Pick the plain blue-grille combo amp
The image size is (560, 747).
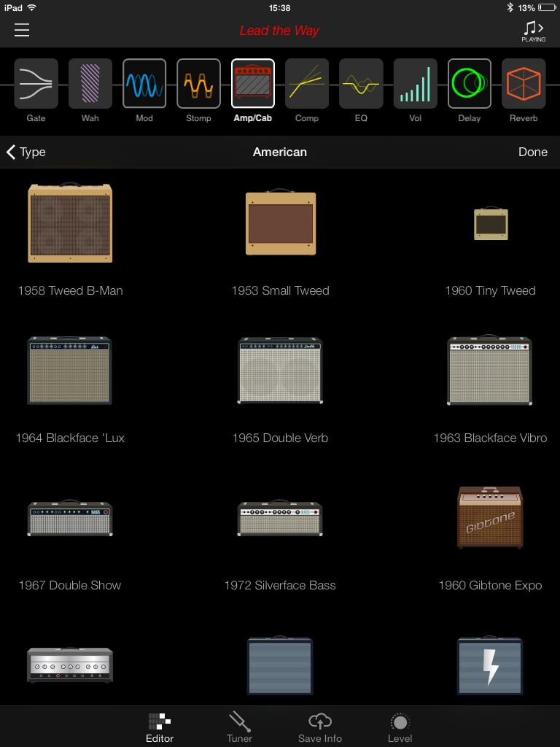[280, 665]
